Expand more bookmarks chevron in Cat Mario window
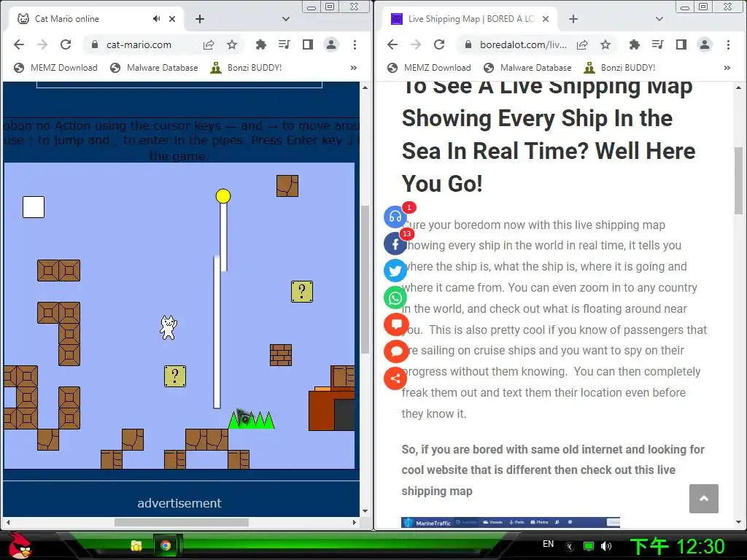747x560 pixels. pos(354,68)
